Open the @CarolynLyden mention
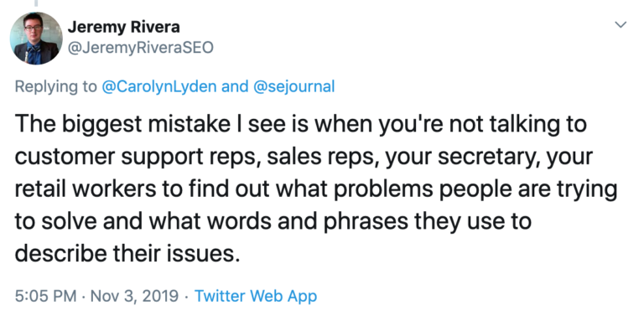Image resolution: width=644 pixels, height=321 pixels. [x=159, y=86]
